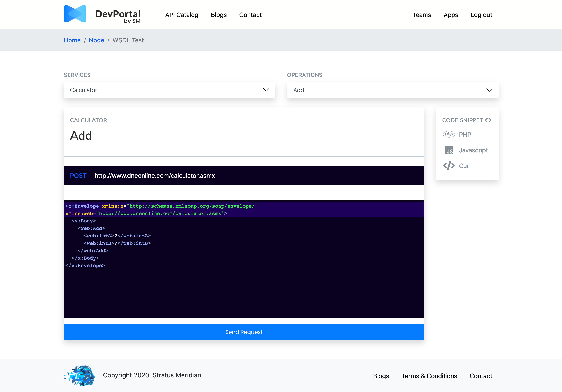Click the closing web:Add tag line
This screenshot has width=562, height=392.
[92, 250]
